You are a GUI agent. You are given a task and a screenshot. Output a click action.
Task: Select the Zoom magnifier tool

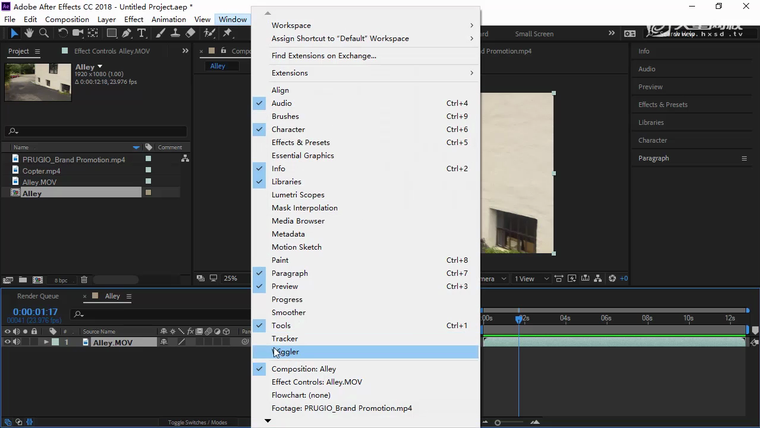click(x=45, y=33)
